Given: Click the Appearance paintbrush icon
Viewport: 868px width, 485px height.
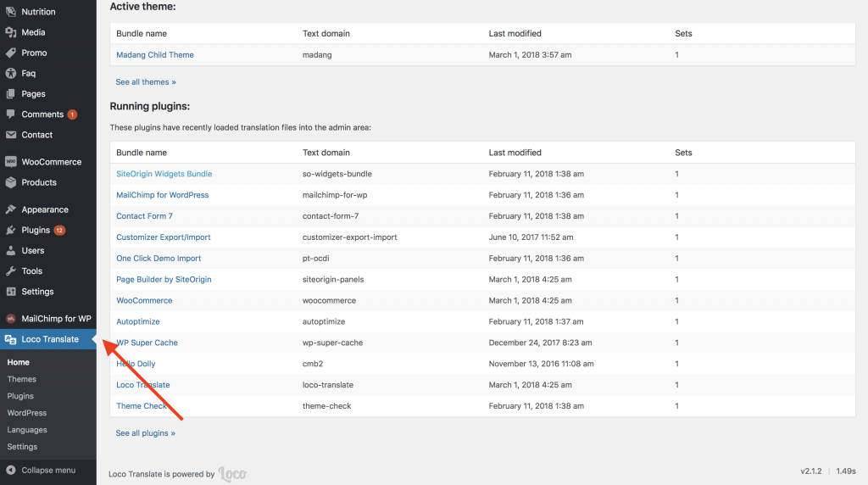Looking at the screenshot, I should click(10, 209).
